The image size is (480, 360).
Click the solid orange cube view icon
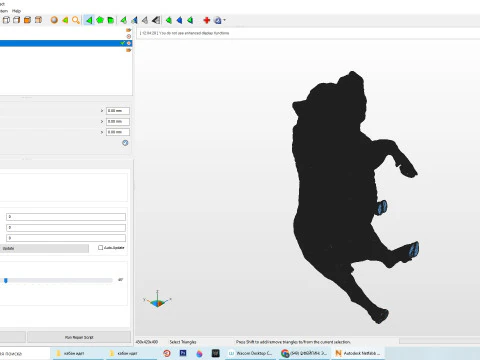[27, 20]
